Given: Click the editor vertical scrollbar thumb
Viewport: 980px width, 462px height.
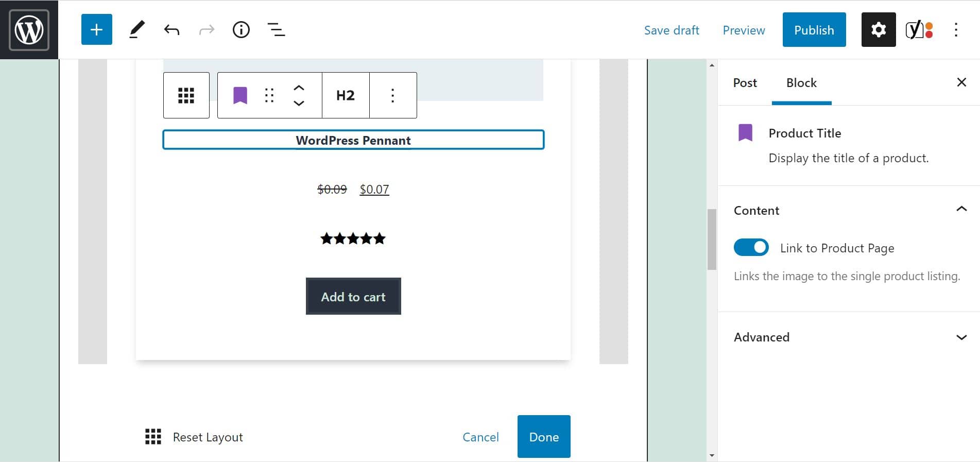Looking at the screenshot, I should point(712,239).
